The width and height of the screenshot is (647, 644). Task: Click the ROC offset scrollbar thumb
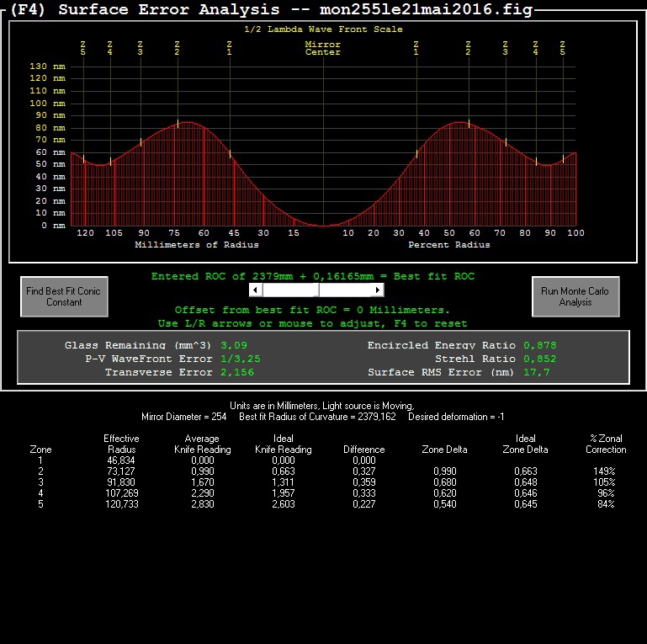[x=319, y=290]
